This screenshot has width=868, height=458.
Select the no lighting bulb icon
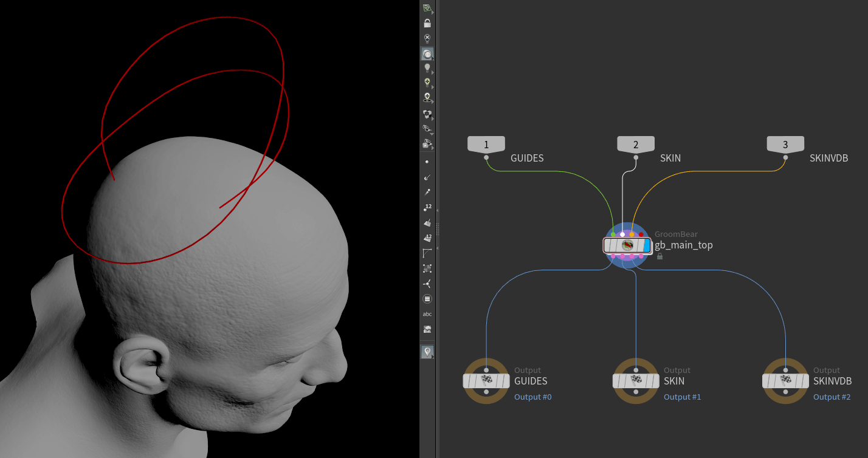click(x=427, y=38)
